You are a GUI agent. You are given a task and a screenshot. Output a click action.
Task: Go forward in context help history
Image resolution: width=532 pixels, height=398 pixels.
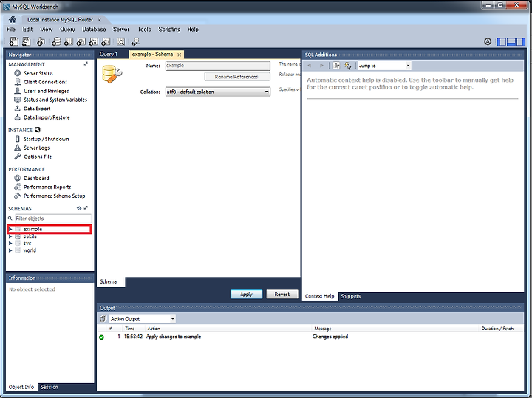pos(321,66)
